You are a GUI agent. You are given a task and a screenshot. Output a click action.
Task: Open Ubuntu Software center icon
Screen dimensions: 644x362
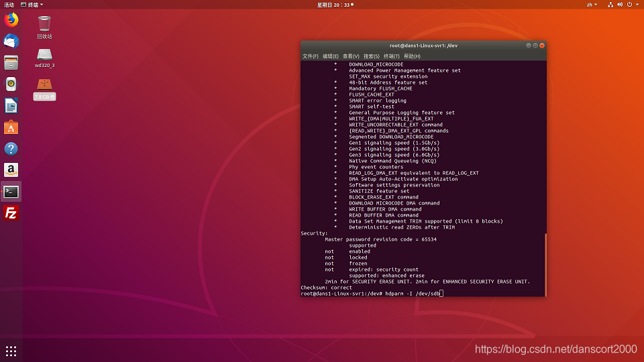coord(11,127)
